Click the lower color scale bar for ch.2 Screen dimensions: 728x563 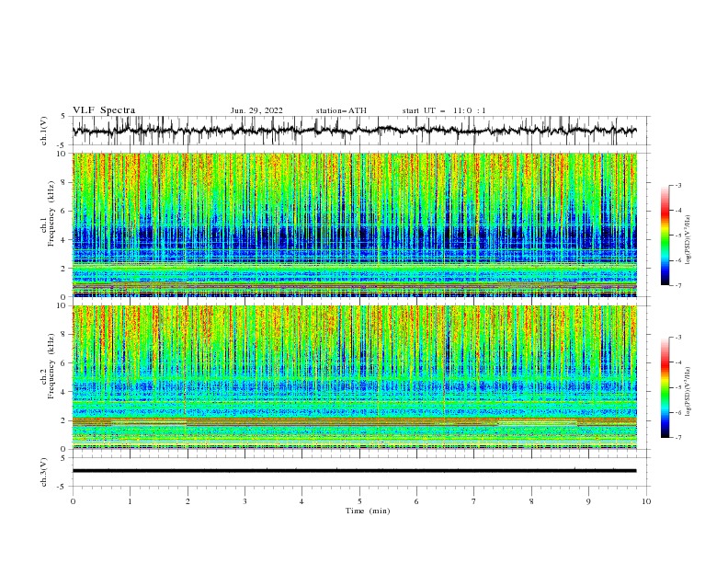click(x=665, y=387)
